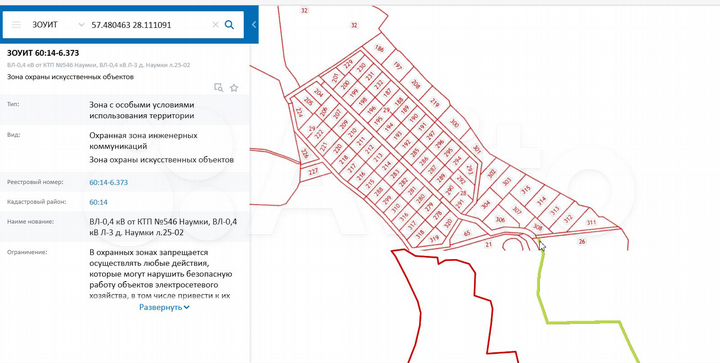Expand restriction text via Развернуть

(164, 307)
